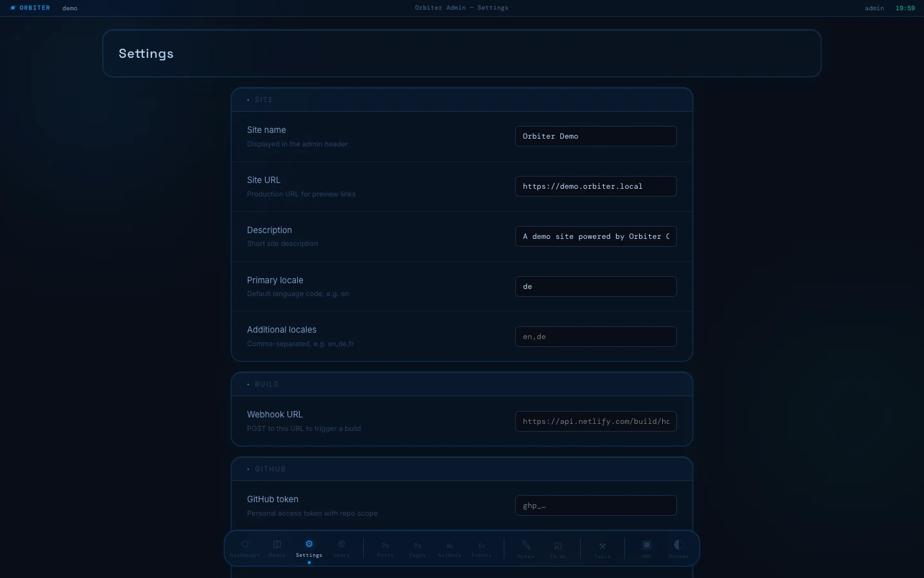
Task: Click the BUILD section header
Action: pos(462,384)
